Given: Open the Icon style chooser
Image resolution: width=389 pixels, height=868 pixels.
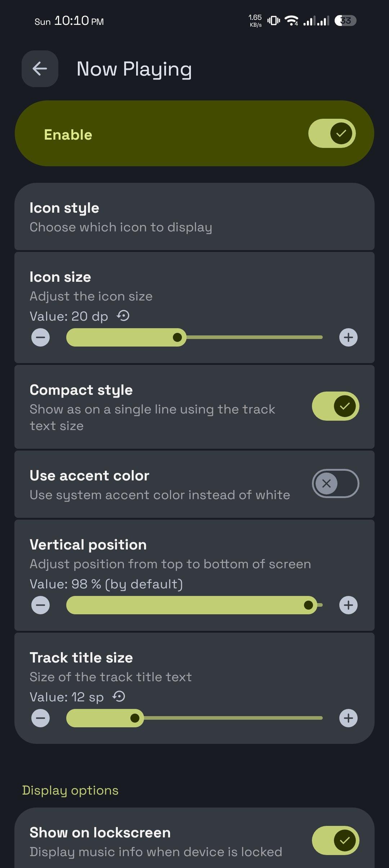Looking at the screenshot, I should pyautogui.click(x=194, y=217).
